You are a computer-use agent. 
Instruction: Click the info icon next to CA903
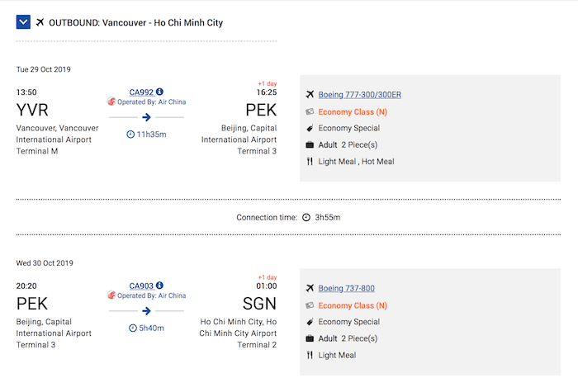point(159,286)
